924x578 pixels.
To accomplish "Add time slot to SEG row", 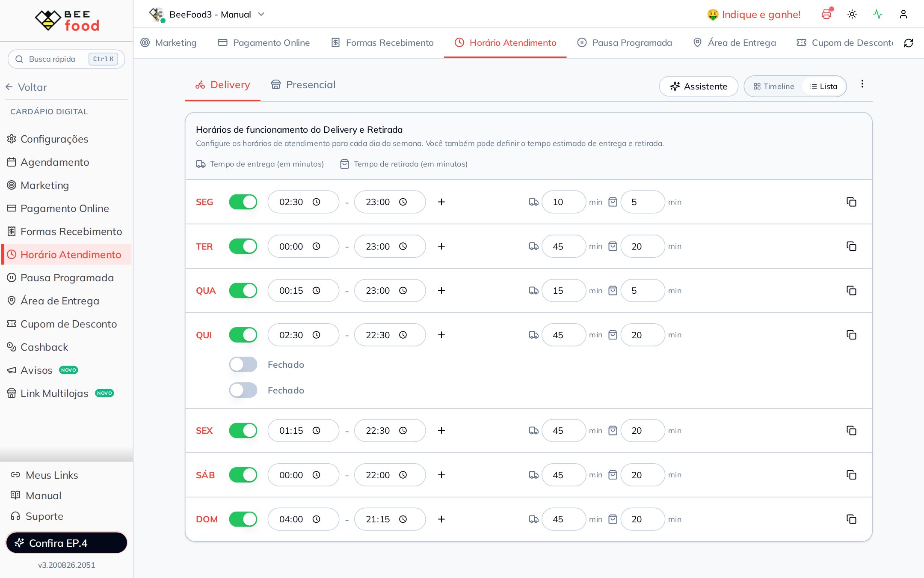I will (x=441, y=202).
